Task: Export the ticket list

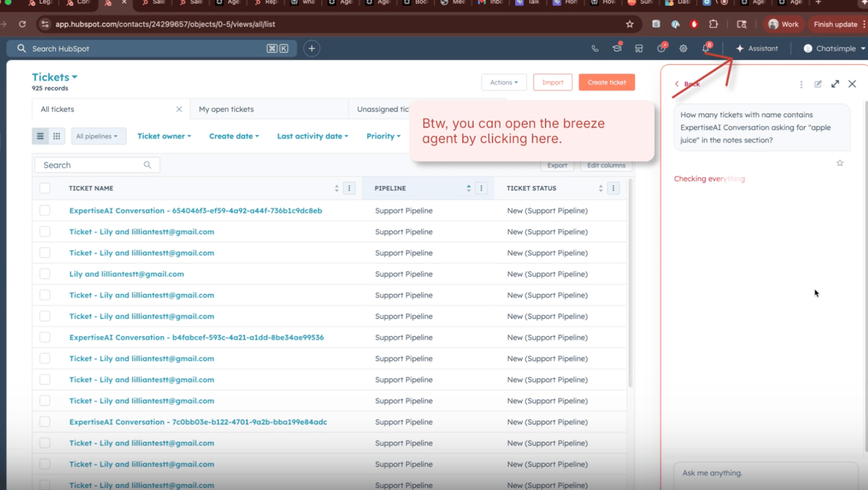Action: click(x=557, y=165)
